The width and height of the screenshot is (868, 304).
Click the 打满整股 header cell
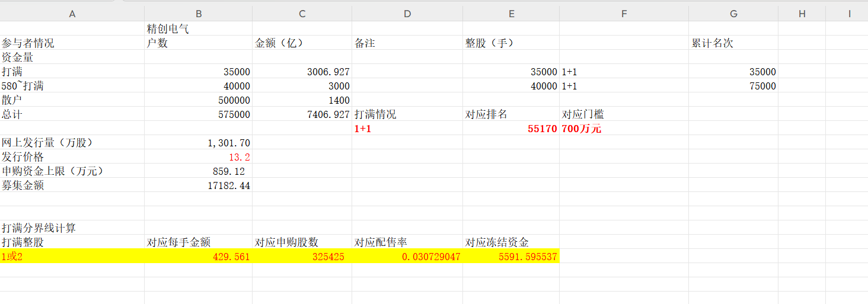[72, 242]
